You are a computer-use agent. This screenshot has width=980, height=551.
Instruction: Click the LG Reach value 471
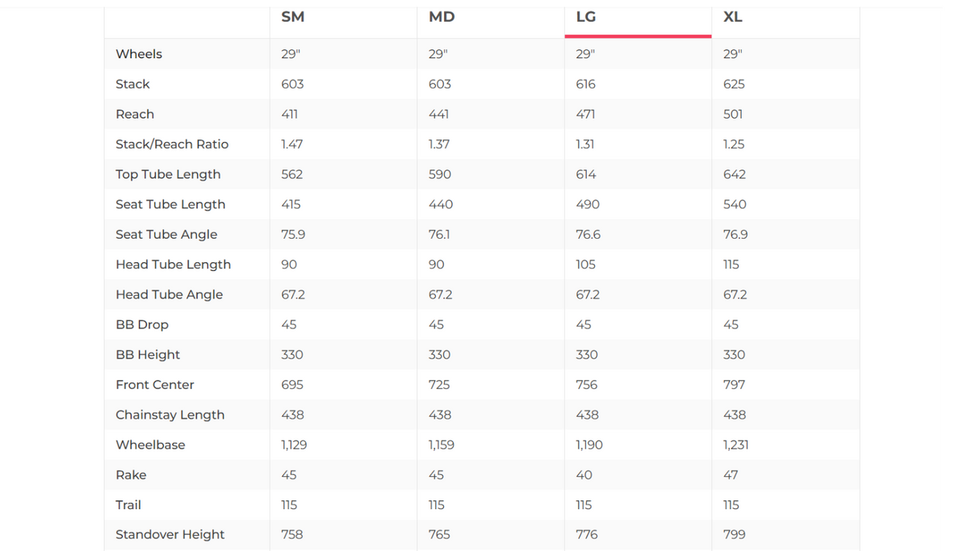(585, 115)
